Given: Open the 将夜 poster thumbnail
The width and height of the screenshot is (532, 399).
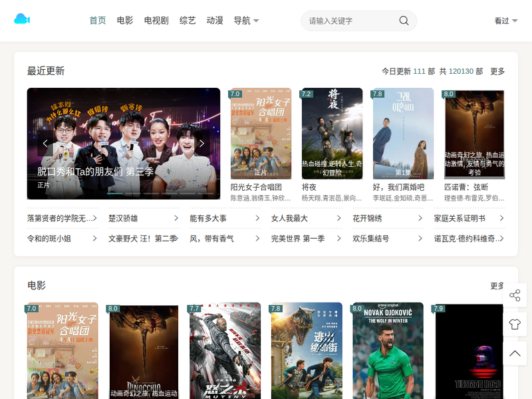Looking at the screenshot, I should point(332,134).
